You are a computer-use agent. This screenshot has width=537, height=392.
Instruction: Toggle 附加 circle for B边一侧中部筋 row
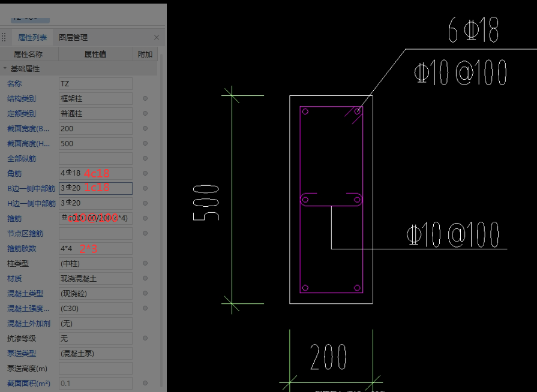145,188
